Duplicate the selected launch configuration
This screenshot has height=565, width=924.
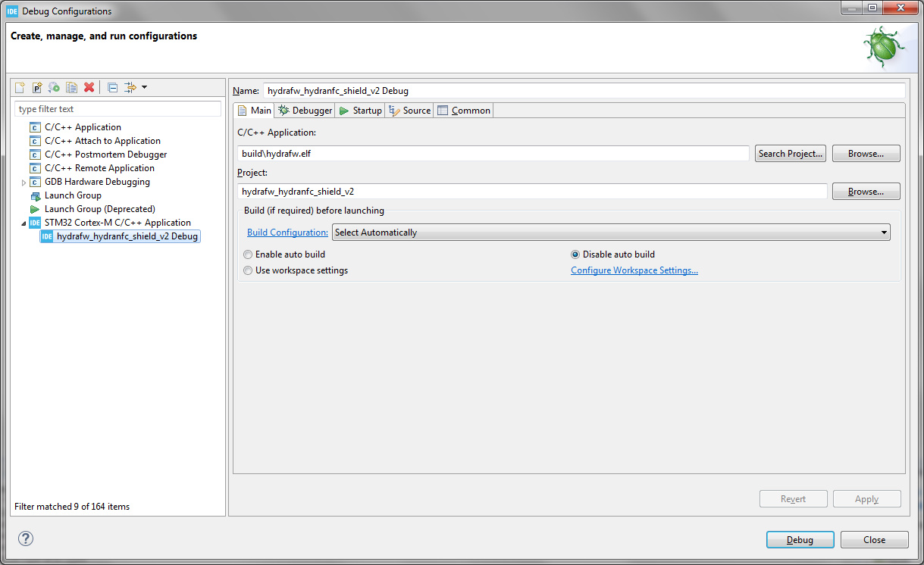pos(71,88)
